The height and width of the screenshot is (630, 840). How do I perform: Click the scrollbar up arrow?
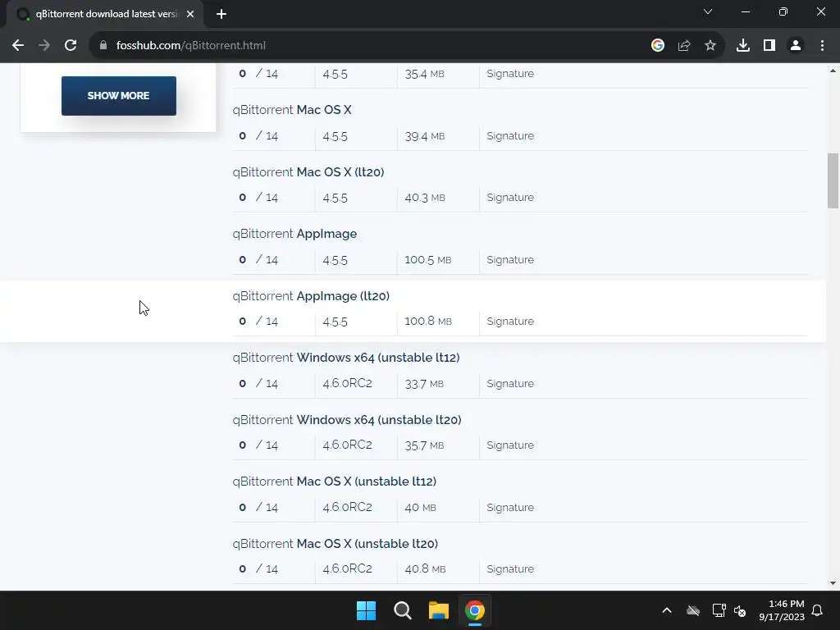(x=833, y=71)
